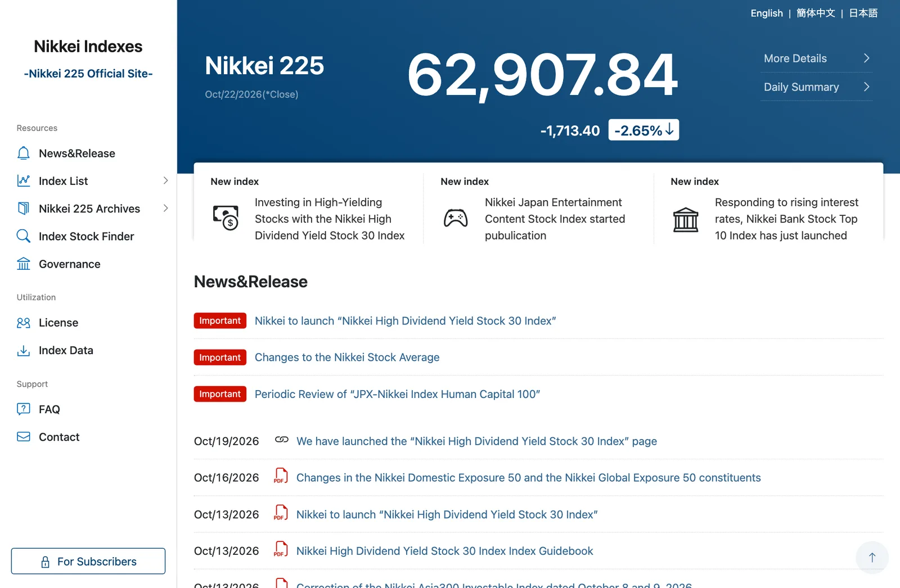
Task: Click the money icon on High Dividend card
Action: 226,218
